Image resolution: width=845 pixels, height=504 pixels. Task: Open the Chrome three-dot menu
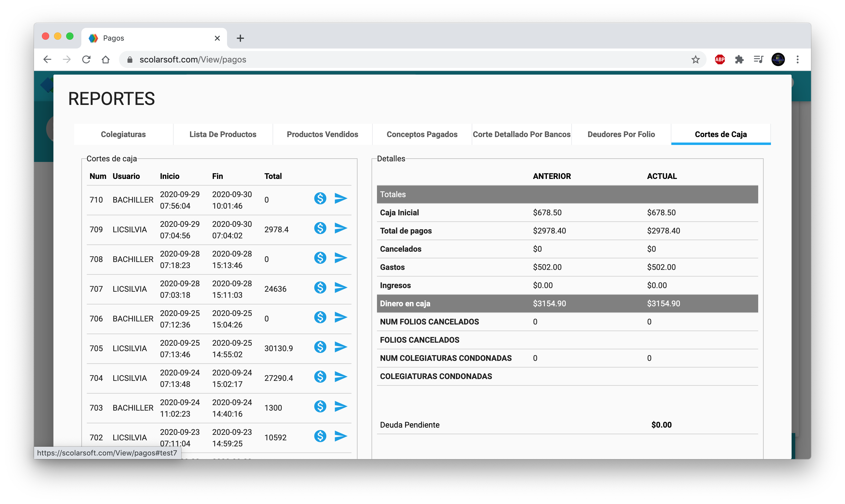tap(797, 60)
